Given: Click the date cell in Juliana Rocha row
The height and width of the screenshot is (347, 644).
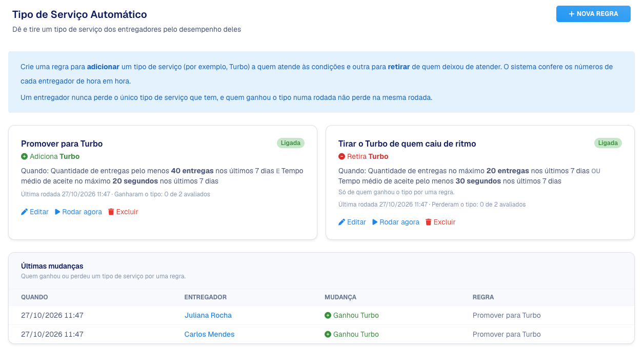Looking at the screenshot, I should click(52, 315).
